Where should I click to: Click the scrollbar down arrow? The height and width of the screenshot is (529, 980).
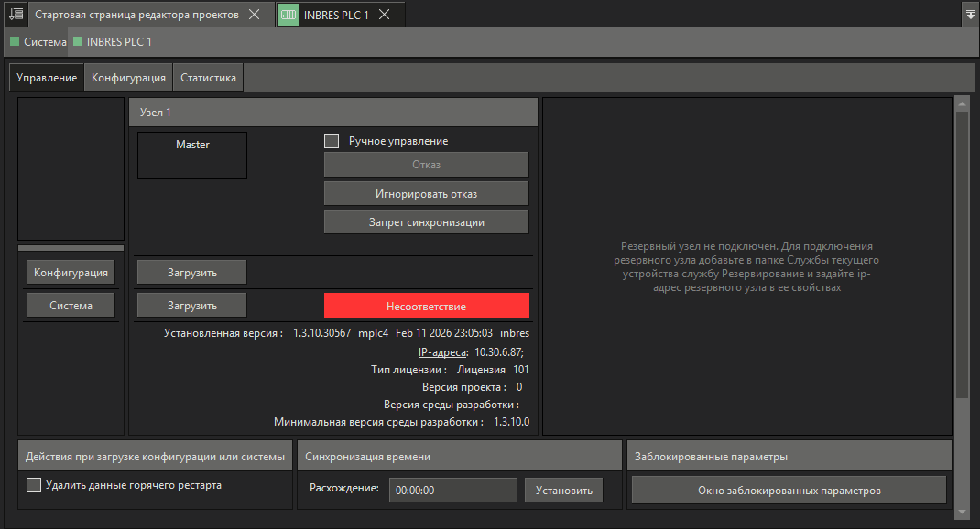click(962, 512)
